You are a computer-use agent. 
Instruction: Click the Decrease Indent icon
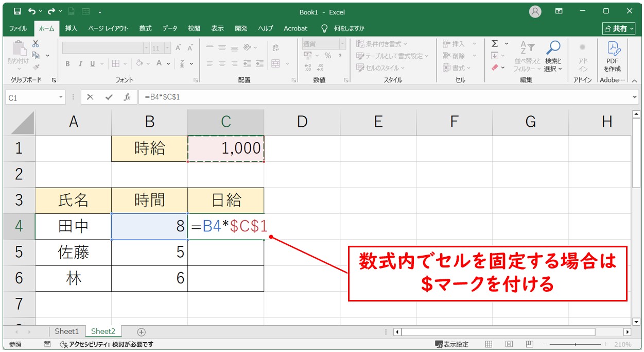coord(247,63)
